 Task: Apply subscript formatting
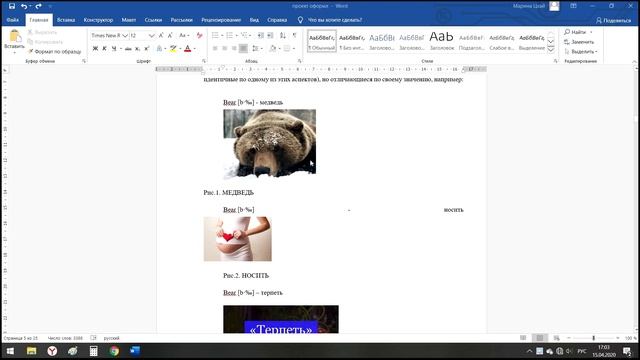tap(138, 49)
